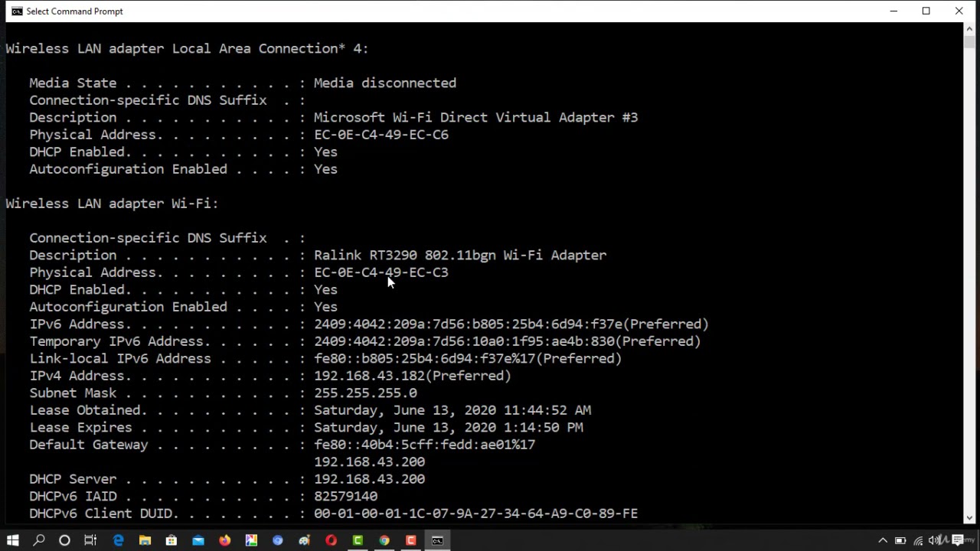This screenshot has width=980, height=551.
Task: Click the 'Temporary IPv6 Address' label
Action: [x=116, y=341]
